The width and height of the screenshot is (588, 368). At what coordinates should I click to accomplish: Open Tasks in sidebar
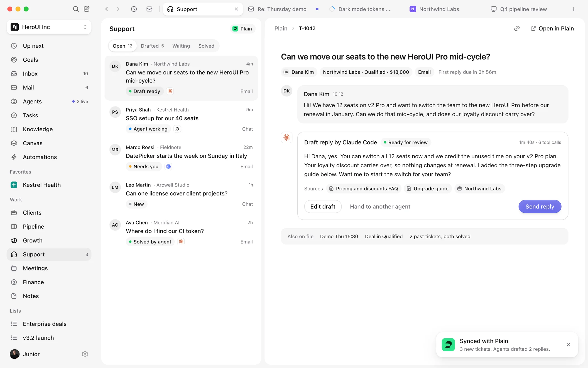(49, 115)
